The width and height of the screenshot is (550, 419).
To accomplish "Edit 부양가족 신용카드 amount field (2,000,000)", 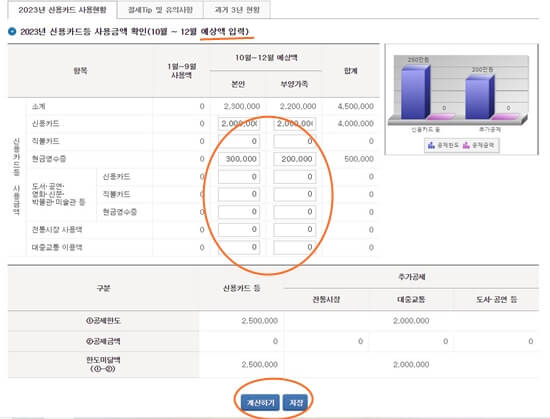I will tap(295, 123).
